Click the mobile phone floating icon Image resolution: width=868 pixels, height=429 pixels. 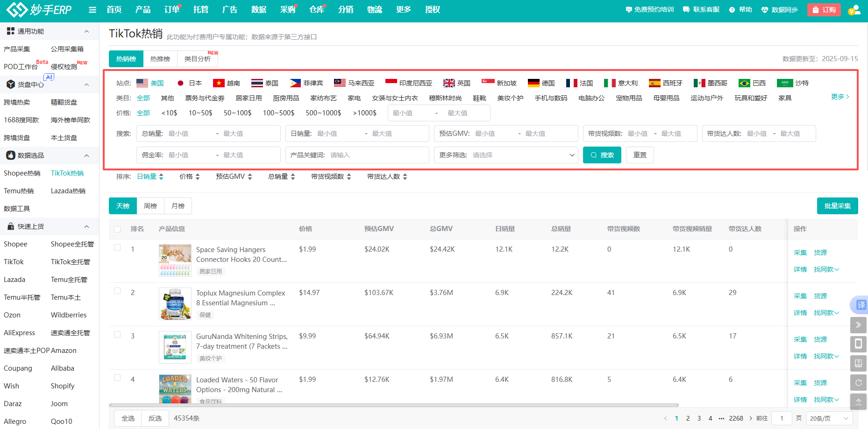858,344
